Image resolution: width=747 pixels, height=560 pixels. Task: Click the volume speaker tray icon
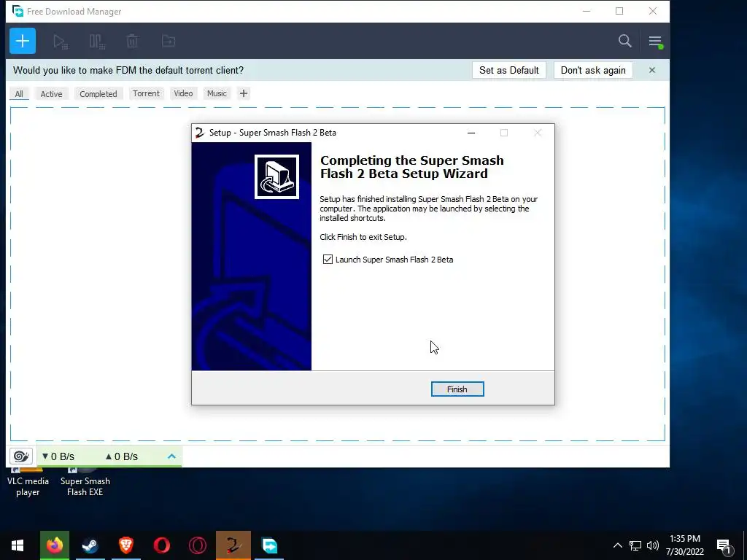(653, 545)
